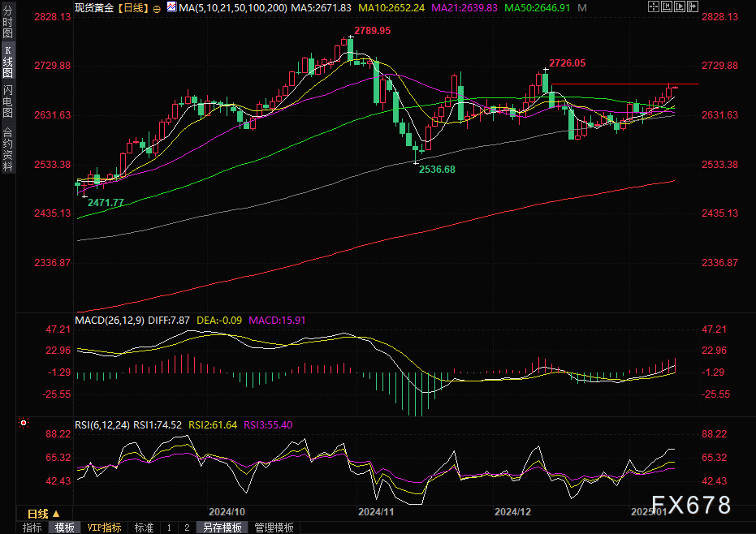Select the K线图 sidebar tab
The height and width of the screenshot is (534, 756).
pos(7,62)
